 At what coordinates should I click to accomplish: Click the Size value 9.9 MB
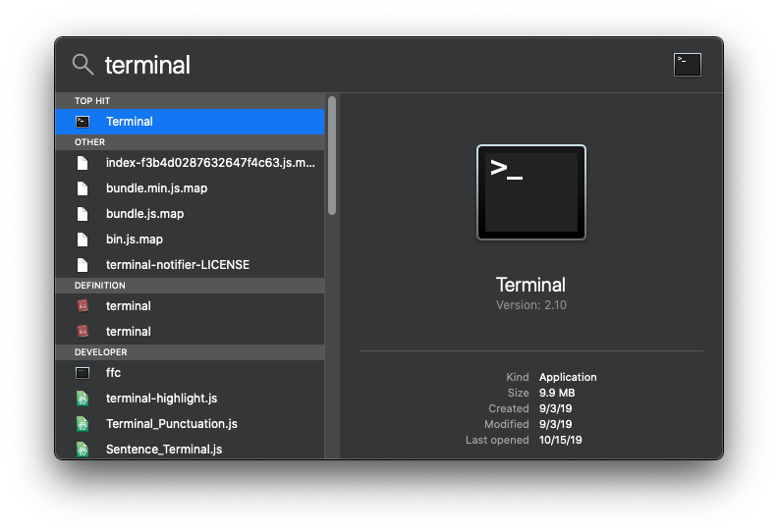[557, 394]
